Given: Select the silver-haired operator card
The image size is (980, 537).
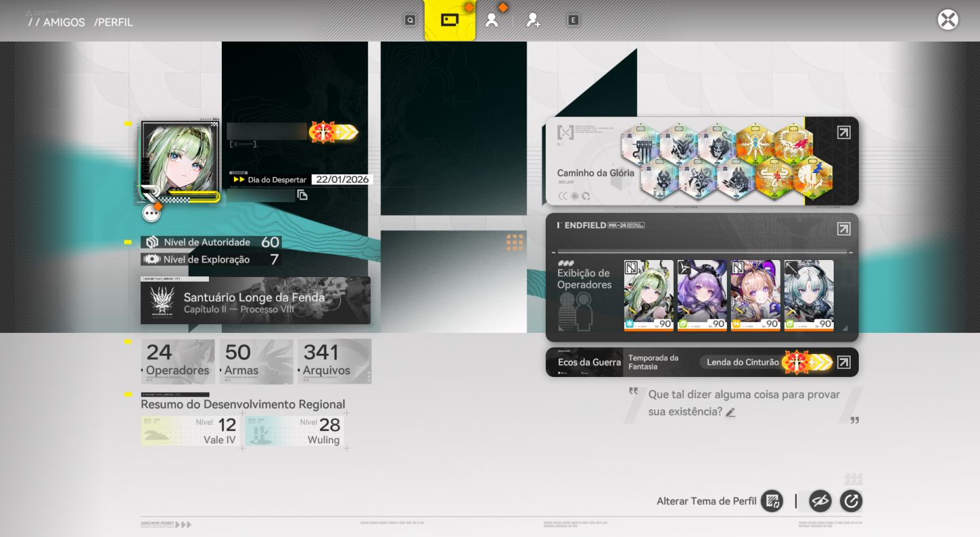Looking at the screenshot, I should 808,295.
